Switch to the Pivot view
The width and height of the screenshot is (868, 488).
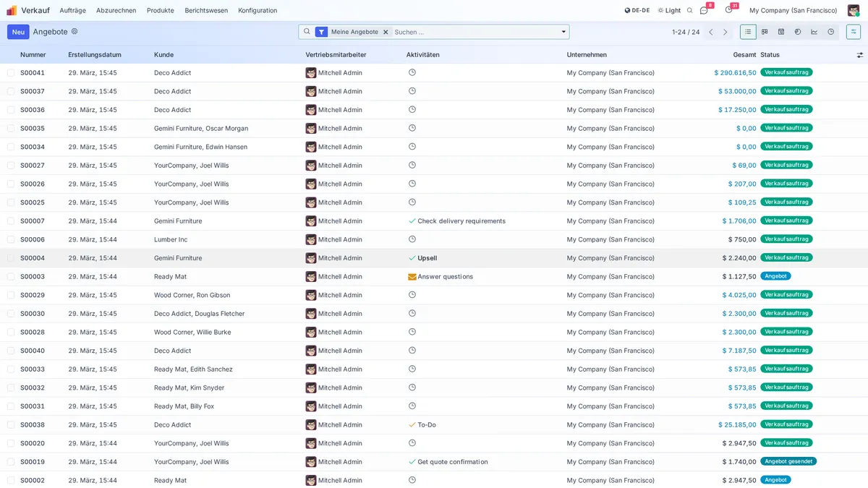798,32
